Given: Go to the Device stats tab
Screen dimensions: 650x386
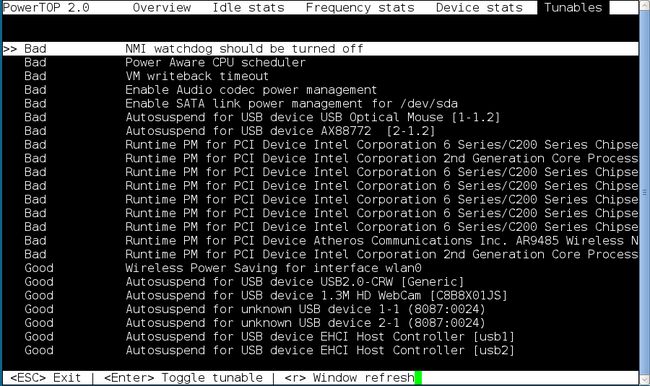Looking at the screenshot, I should pyautogui.click(x=479, y=7).
